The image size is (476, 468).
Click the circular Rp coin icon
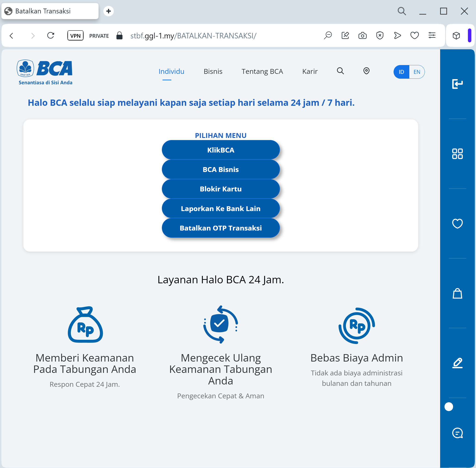click(357, 325)
